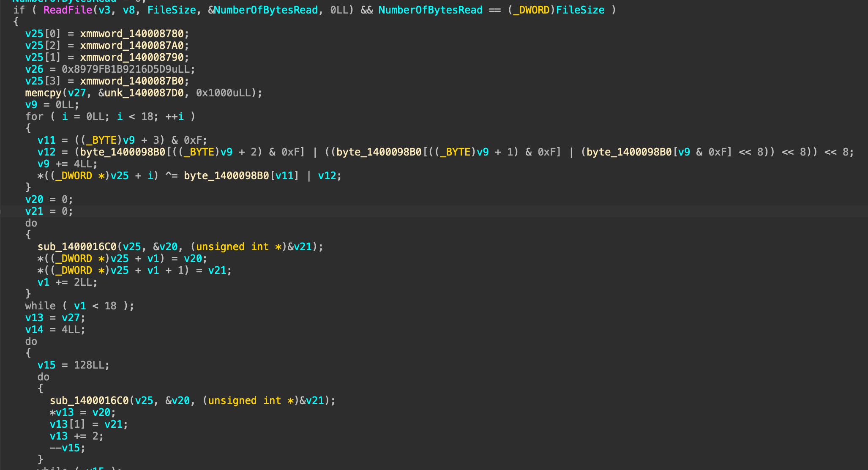Image resolution: width=868 pixels, height=470 pixels.
Task: Select xmmword_140008780 global reference
Action: point(132,33)
